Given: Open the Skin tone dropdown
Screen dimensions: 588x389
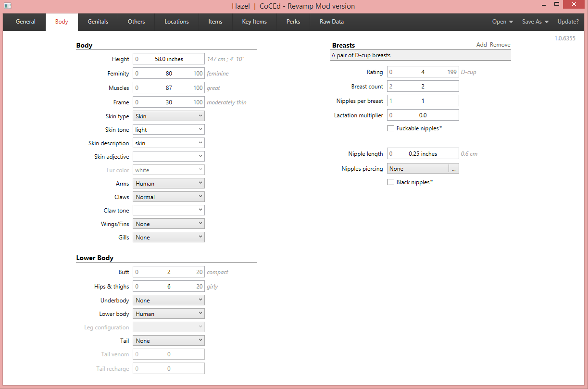Looking at the screenshot, I should [168, 129].
